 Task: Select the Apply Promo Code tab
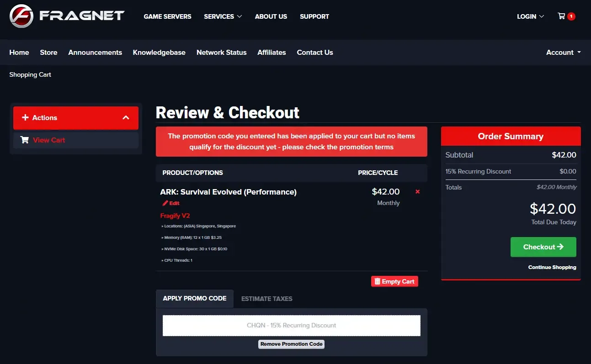coord(195,299)
